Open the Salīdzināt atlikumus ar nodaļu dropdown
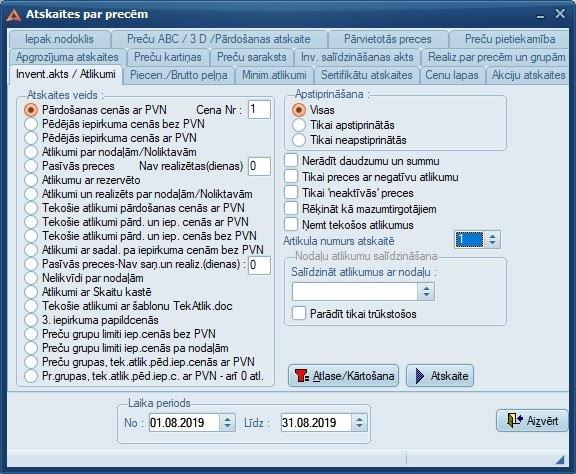This screenshot has width=576, height=474. tap(426, 292)
